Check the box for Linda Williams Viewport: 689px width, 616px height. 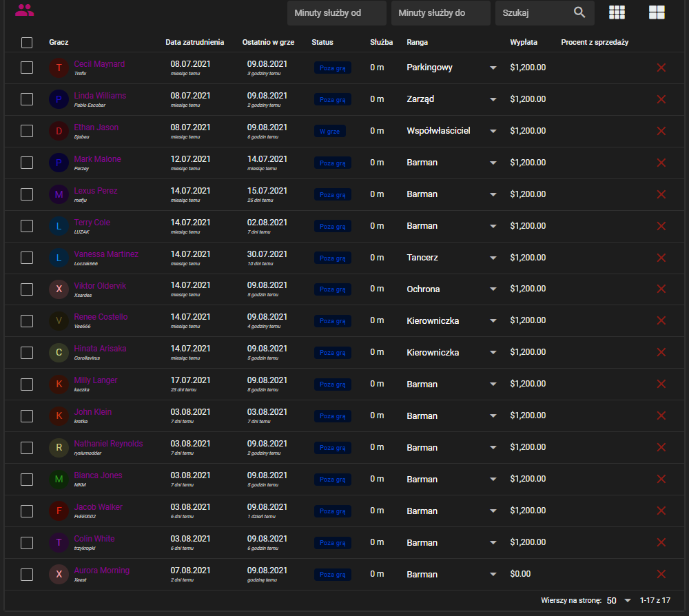tap(27, 99)
